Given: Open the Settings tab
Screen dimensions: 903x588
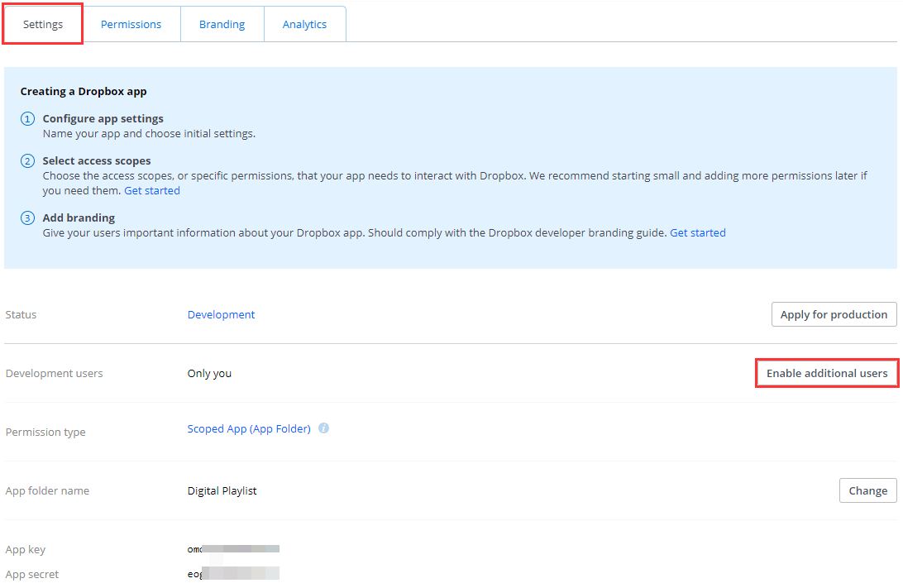Looking at the screenshot, I should (43, 24).
